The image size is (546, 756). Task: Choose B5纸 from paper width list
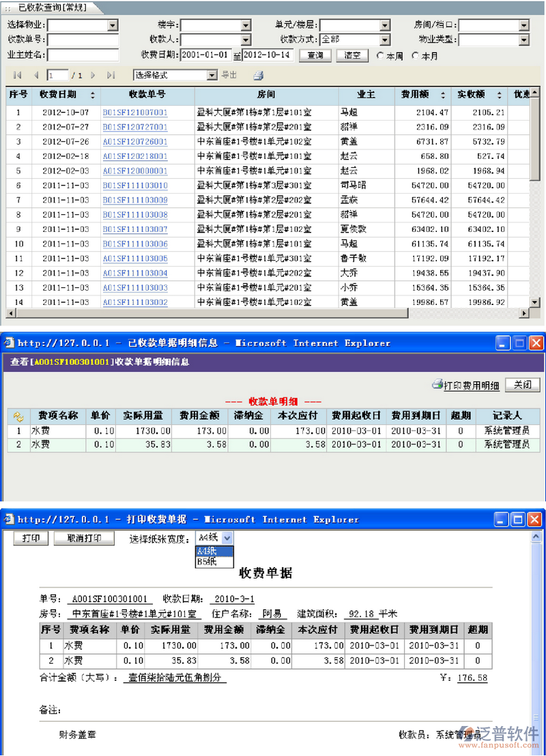[x=207, y=562]
